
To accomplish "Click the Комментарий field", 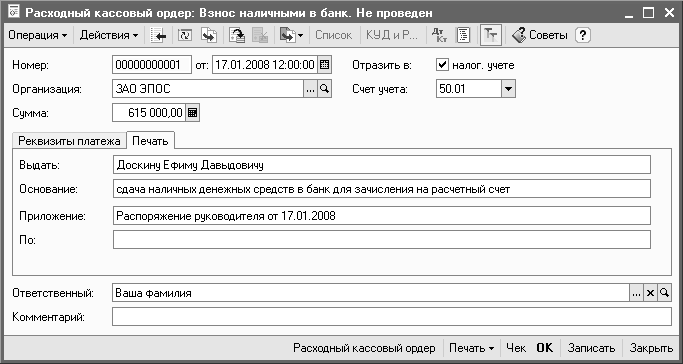I will (x=392, y=317).
